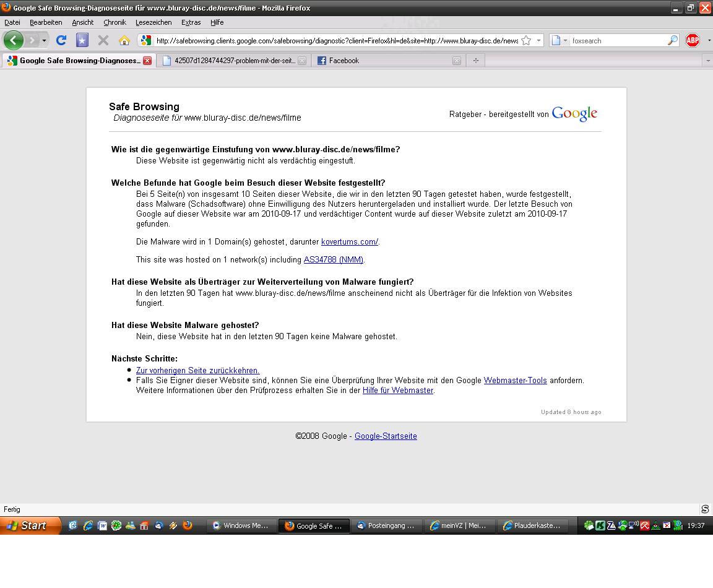The height and width of the screenshot is (588, 713).
Task: Switch to the Google Safe taskbar button
Action: click(x=314, y=525)
